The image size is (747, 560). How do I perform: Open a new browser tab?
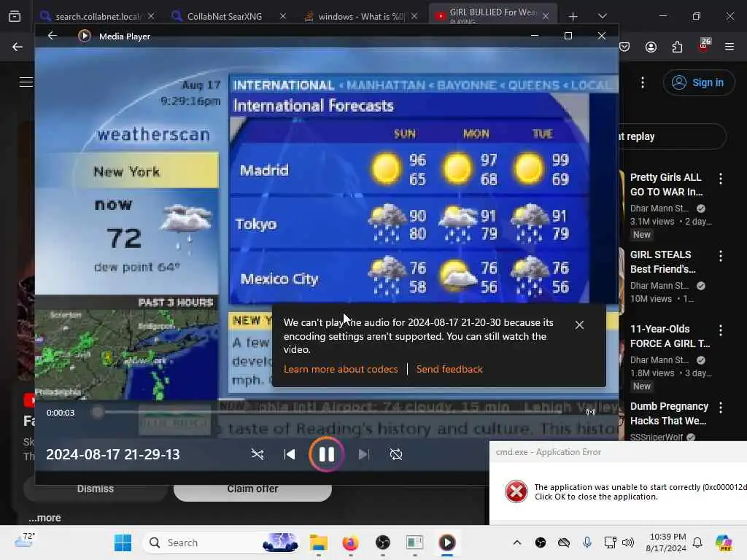point(573,17)
